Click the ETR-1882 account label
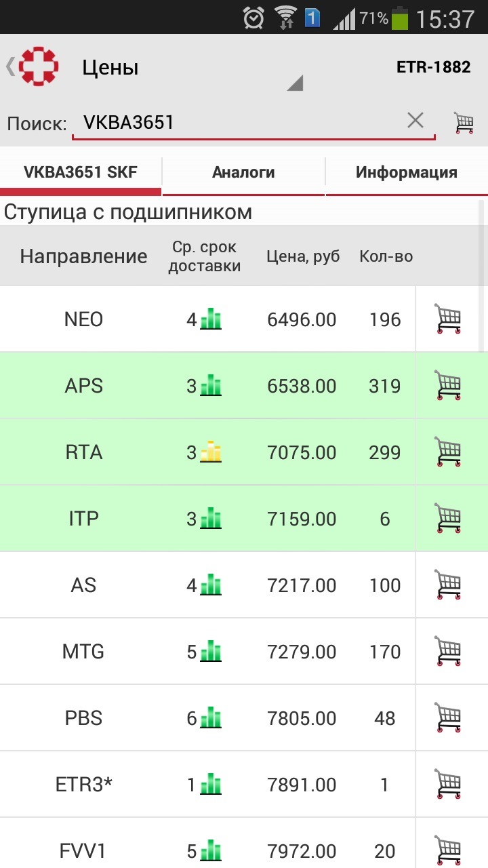The height and width of the screenshot is (868, 488). point(434,66)
